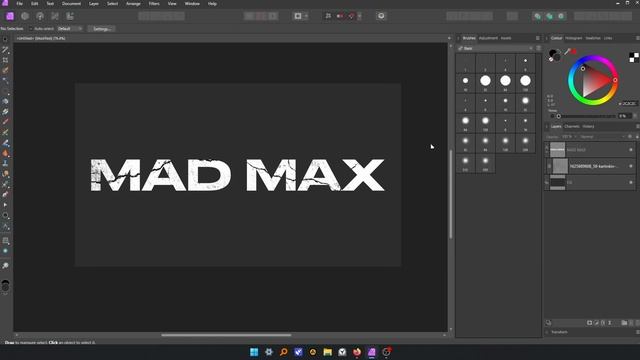Toggle visibility of the Fill layer
The width and height of the screenshot is (640, 360).
[631, 182]
